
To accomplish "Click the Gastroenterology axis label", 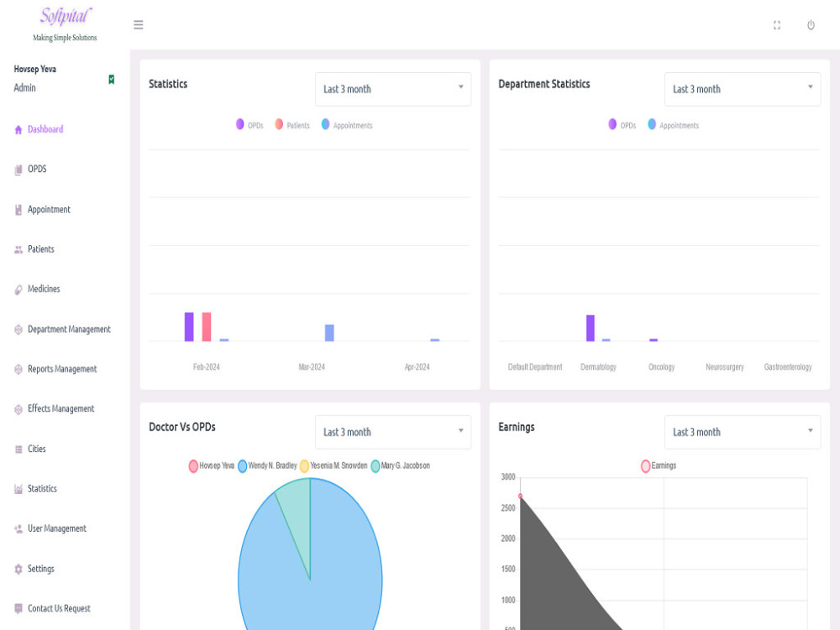I will coord(788,367).
